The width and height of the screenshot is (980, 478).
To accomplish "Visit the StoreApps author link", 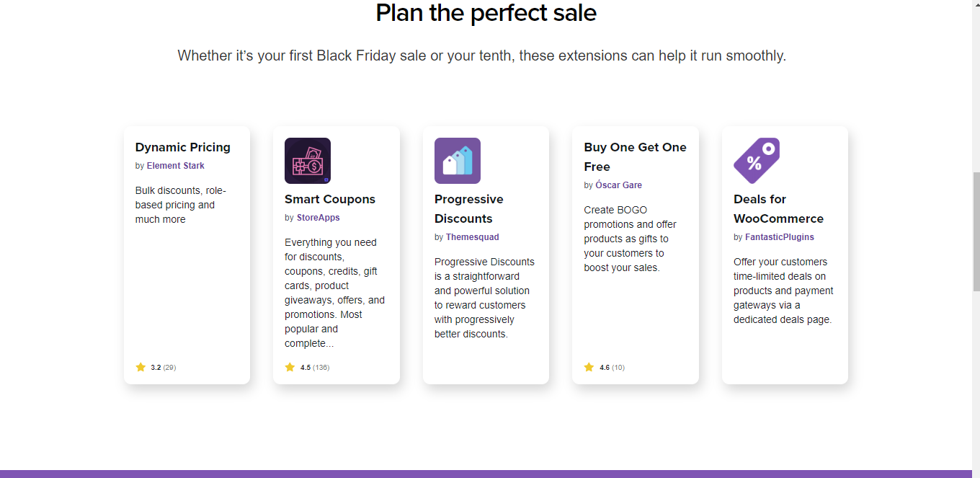I will click(318, 218).
